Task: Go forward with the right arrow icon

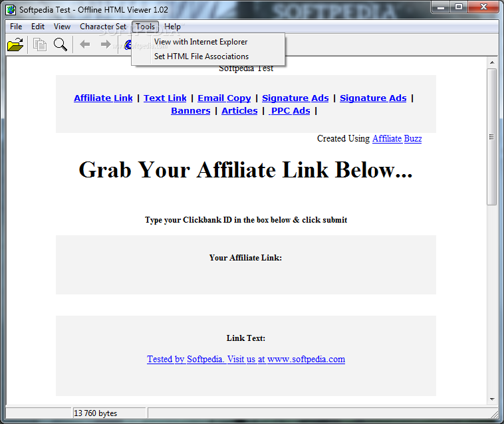Action: pos(106,45)
